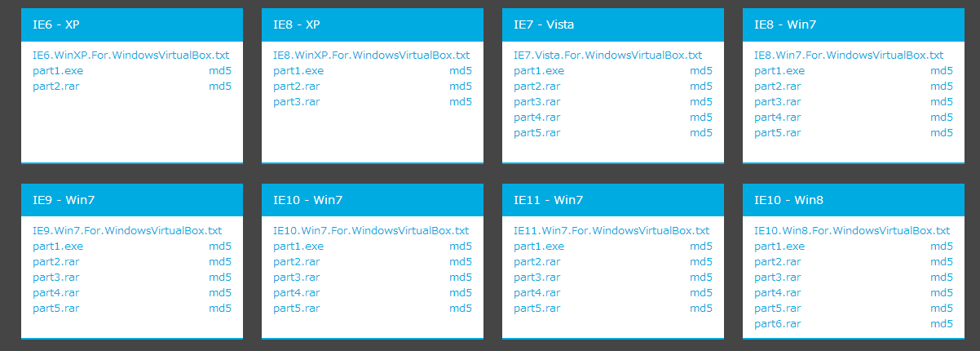Image resolution: width=980 pixels, height=351 pixels.
Task: Click md5 for part2.rar under IE6 - XP
Action: (x=220, y=87)
